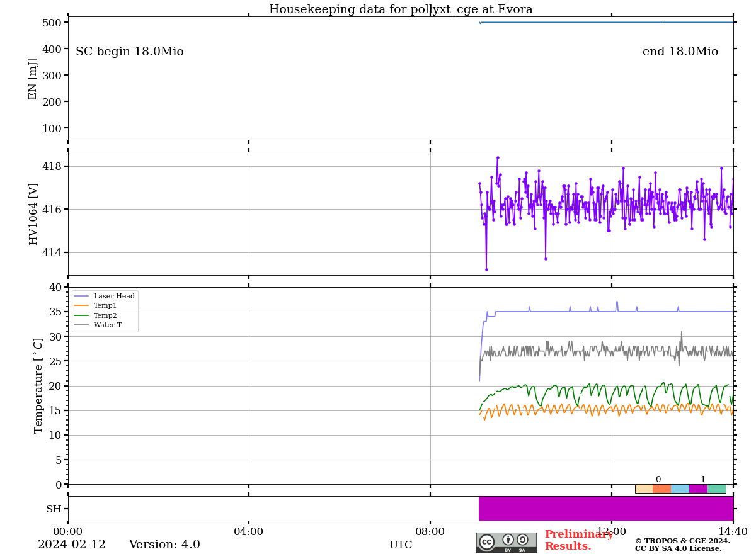This screenshot has height=554, width=756.
Task: Click the 'EN [mJ]' axis label
Action: click(x=33, y=79)
